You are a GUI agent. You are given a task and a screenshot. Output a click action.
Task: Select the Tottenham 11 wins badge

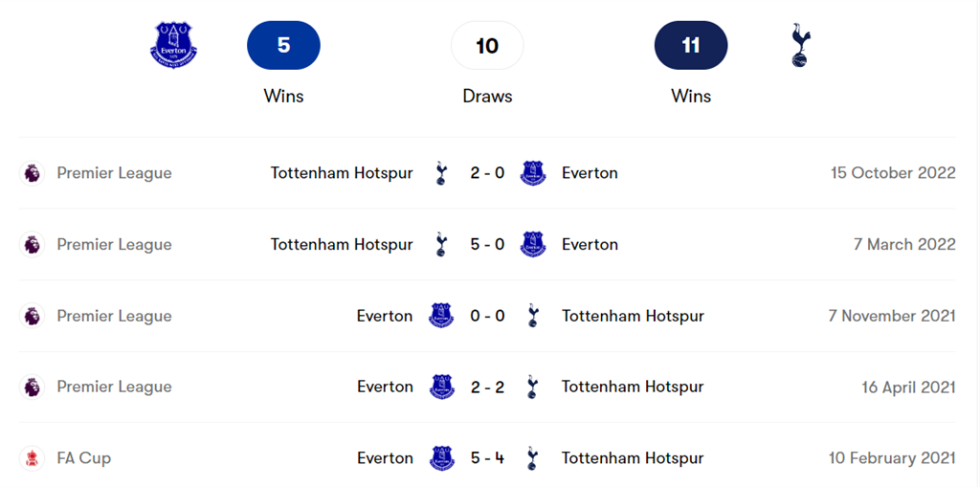(x=691, y=45)
